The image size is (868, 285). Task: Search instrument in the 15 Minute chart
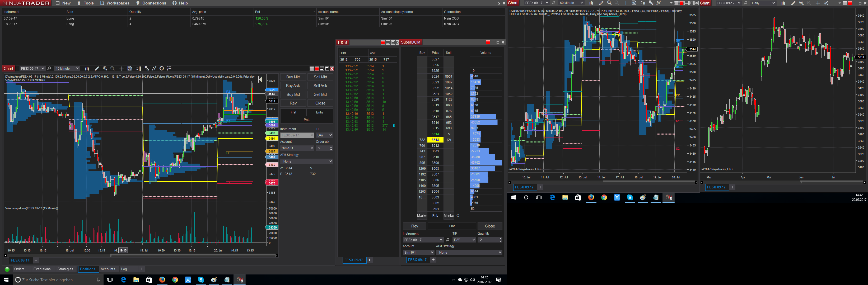(x=50, y=69)
